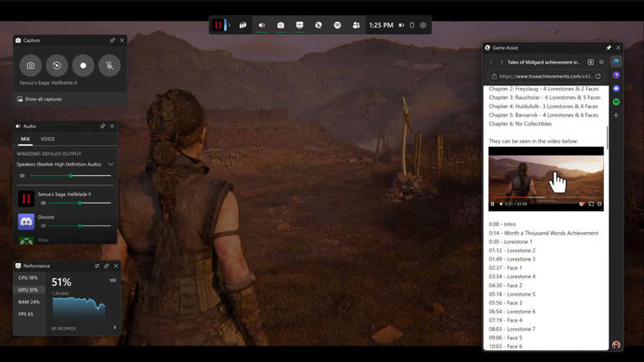Open Show all captures

(43, 99)
